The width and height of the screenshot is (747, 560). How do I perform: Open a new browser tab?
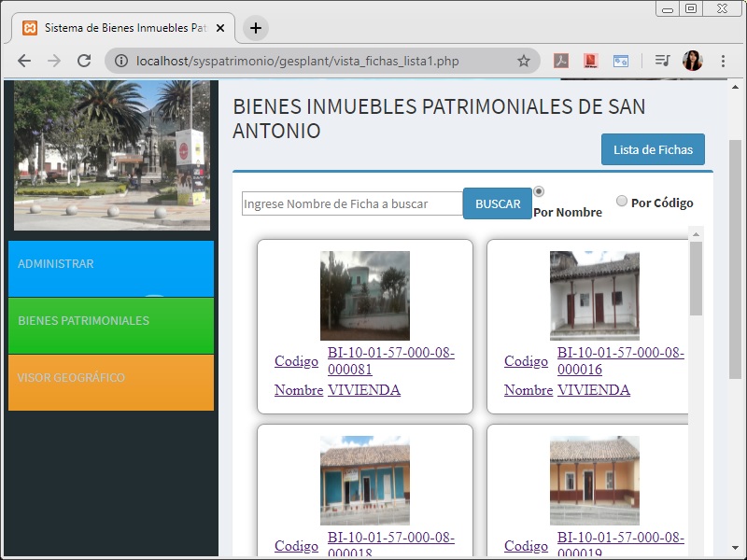pos(256,28)
